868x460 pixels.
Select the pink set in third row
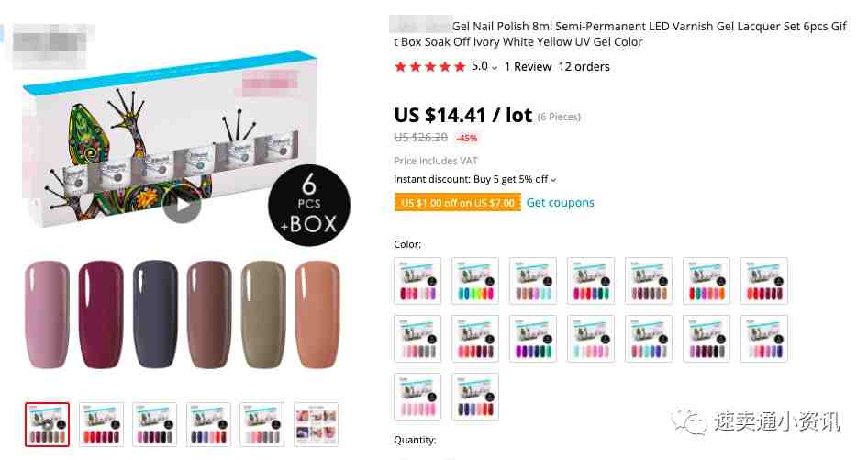(418, 396)
